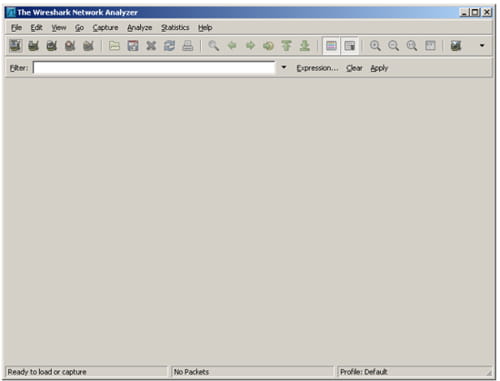
Task: Open capture options toolbar icon
Action: click(x=33, y=46)
